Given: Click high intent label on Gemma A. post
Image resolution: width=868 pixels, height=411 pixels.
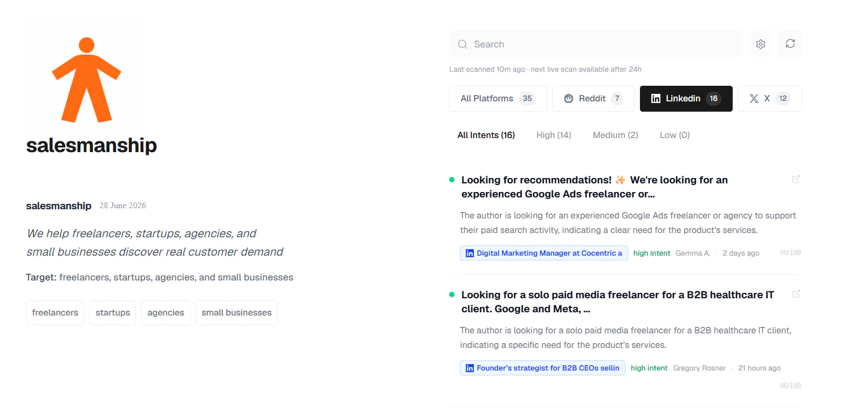Looking at the screenshot, I should [651, 253].
